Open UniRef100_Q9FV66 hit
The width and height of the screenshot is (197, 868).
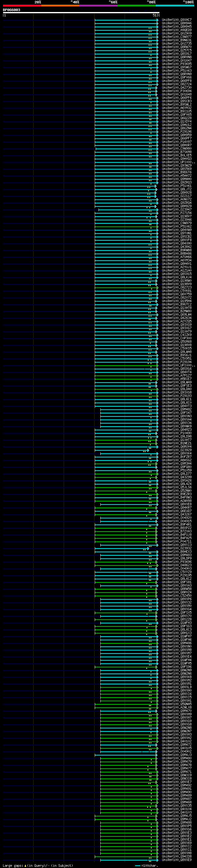177,78
